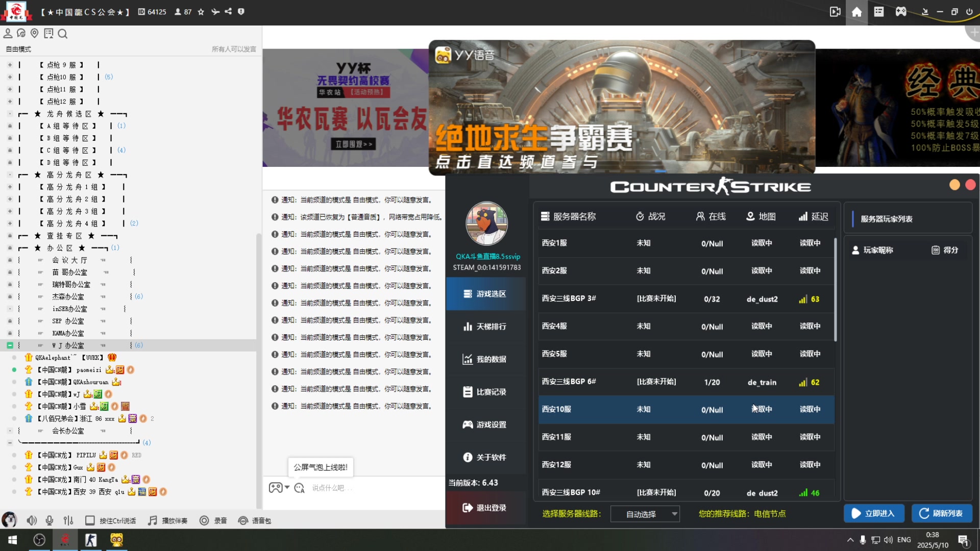Open the Windows Start menu

coord(13,540)
